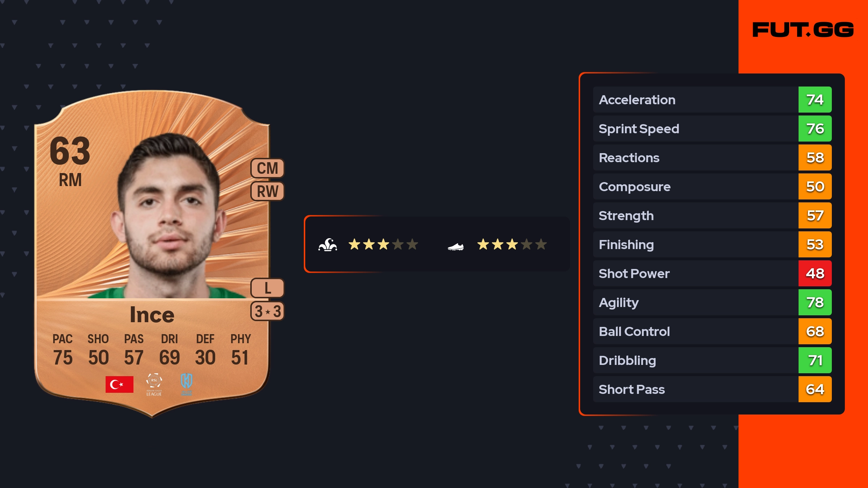
Task: Click the skill moves star rating
Action: click(x=383, y=245)
